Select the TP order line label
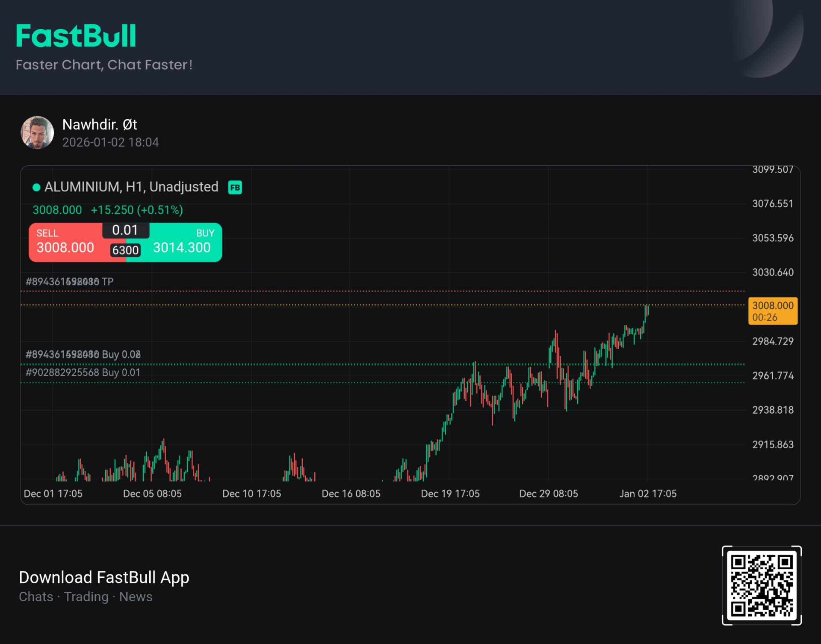This screenshot has width=821, height=644. point(69,282)
